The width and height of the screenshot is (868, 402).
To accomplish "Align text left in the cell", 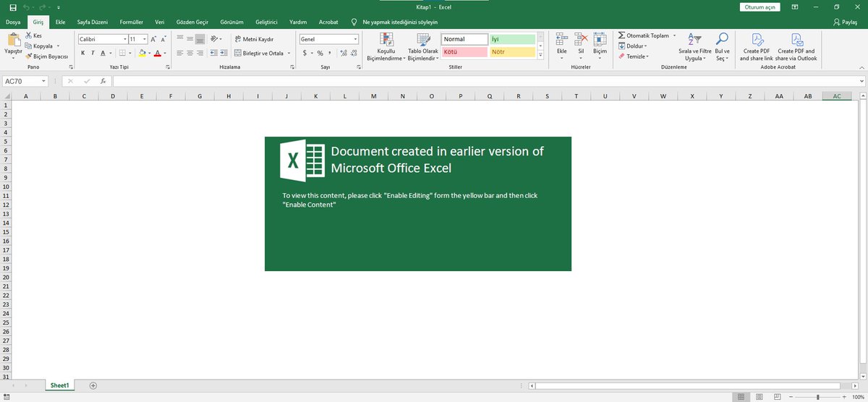I will pyautogui.click(x=179, y=53).
